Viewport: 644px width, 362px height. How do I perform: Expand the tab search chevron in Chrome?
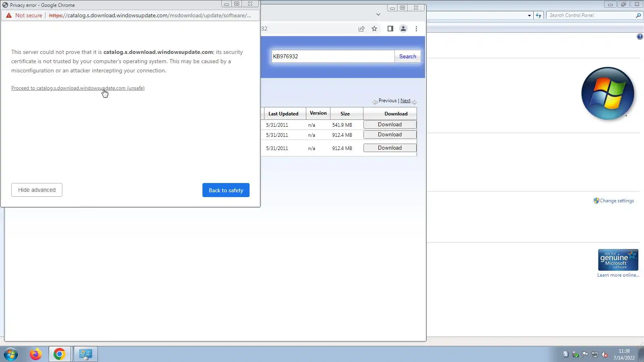[378, 14]
